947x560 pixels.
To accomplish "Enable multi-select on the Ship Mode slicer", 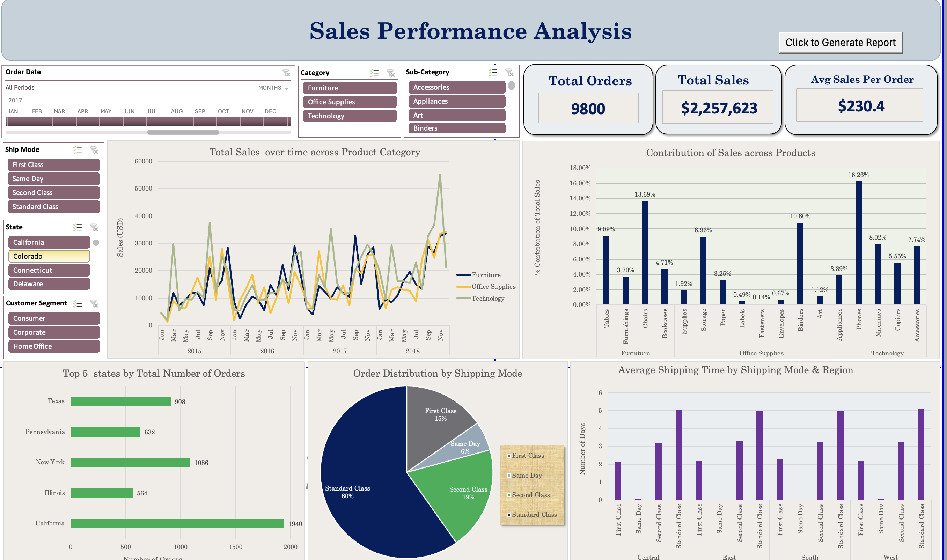I will 78,150.
